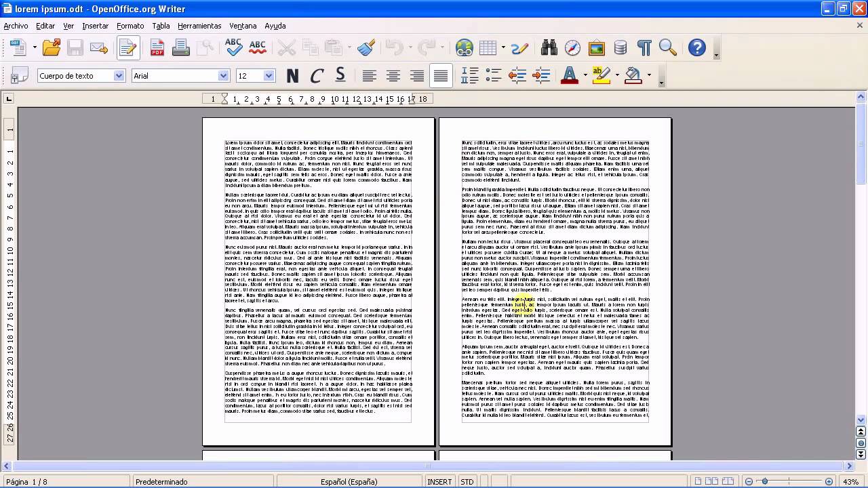This screenshot has width=868, height=488.
Task: Click the Save floppy disk icon
Action: click(x=75, y=48)
